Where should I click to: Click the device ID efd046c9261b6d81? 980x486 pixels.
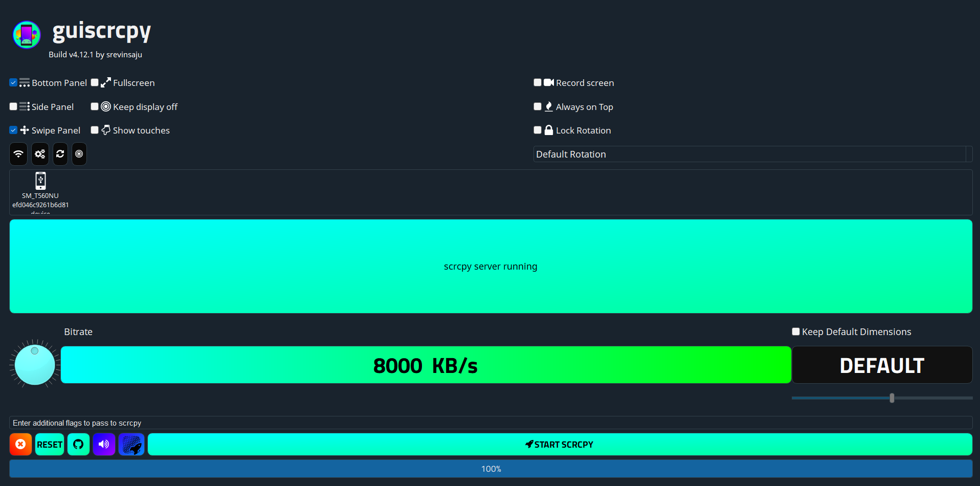pos(40,205)
